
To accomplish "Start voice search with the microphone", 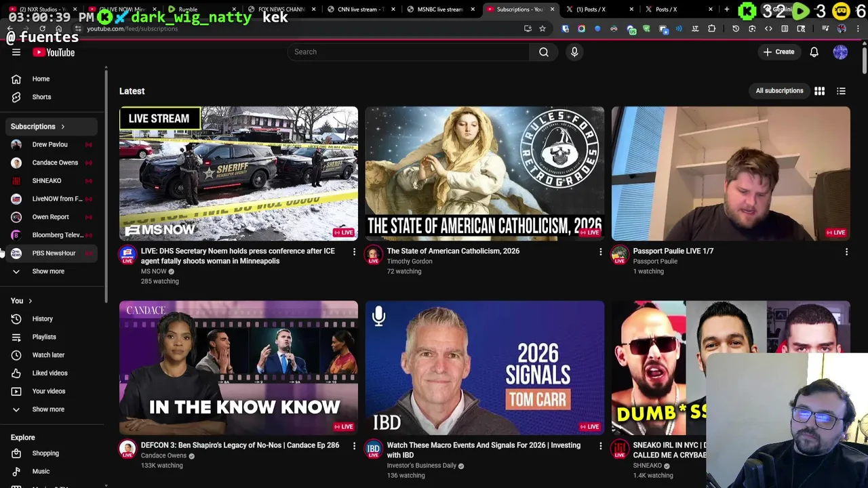I will (574, 52).
